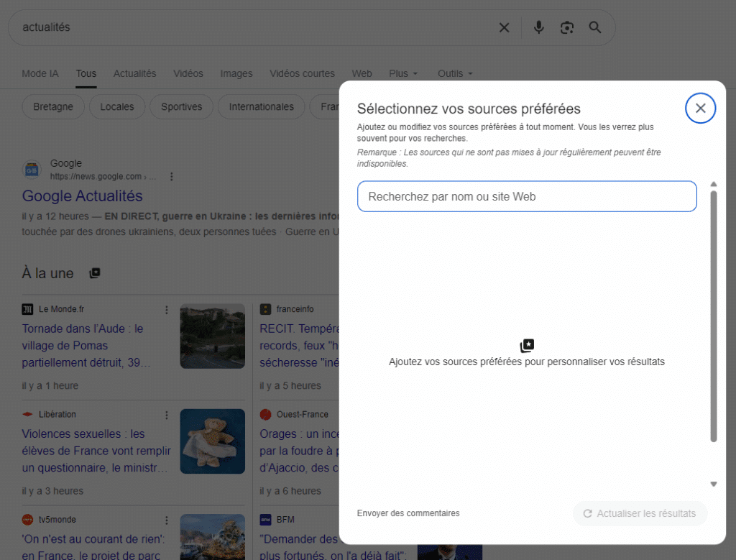736x560 pixels.
Task: Click the magnifying glass search icon
Action: (x=595, y=28)
